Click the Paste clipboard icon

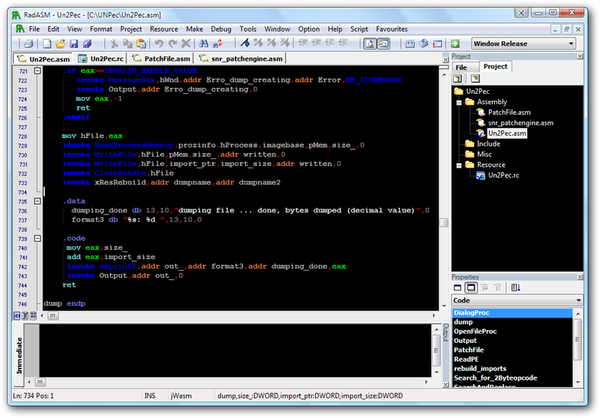click(x=141, y=44)
